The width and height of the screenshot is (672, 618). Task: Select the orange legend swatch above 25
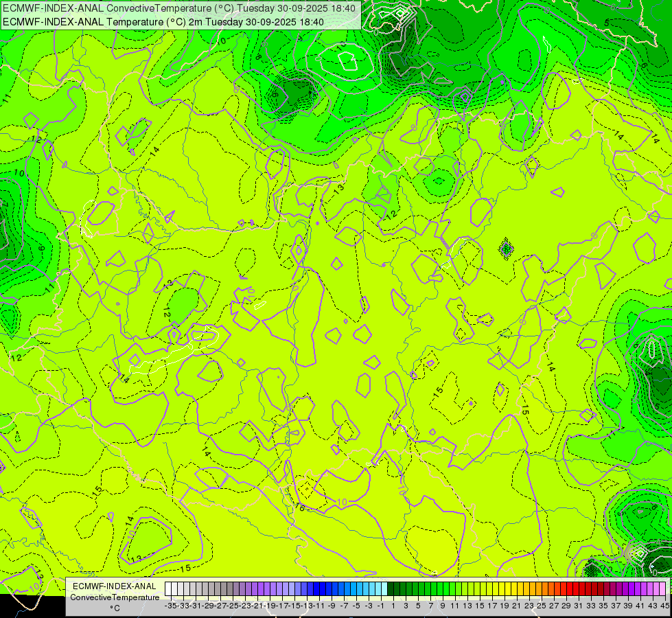(539, 589)
